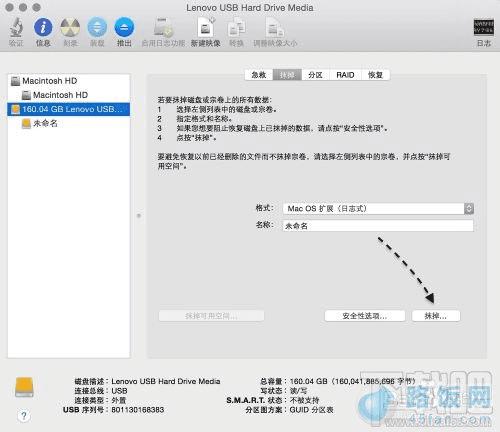Switch to the Erase (抹掉) tab
Screen dimensions: 500x432
287,75
